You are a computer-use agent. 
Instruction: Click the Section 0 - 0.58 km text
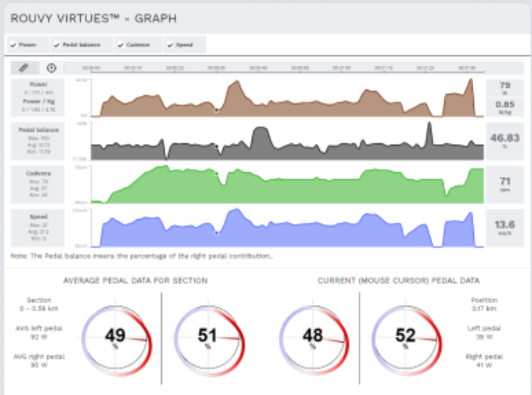(39, 304)
